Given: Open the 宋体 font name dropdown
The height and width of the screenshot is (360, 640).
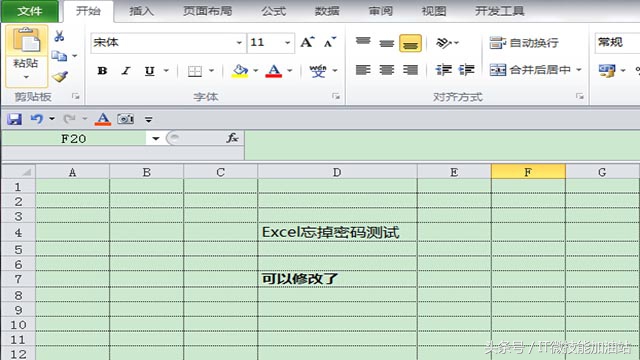Looking at the screenshot, I should (x=239, y=42).
